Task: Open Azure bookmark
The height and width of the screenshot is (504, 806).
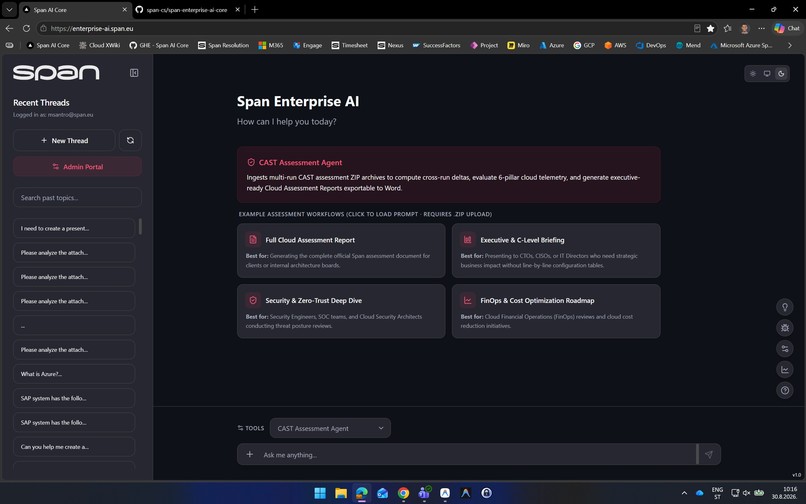Action: click(552, 45)
